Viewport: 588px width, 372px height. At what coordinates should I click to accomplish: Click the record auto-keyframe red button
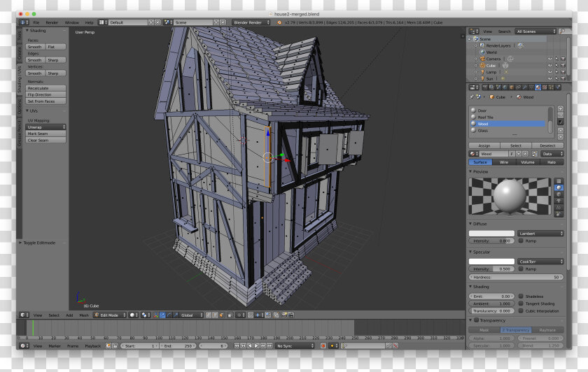pos(323,345)
